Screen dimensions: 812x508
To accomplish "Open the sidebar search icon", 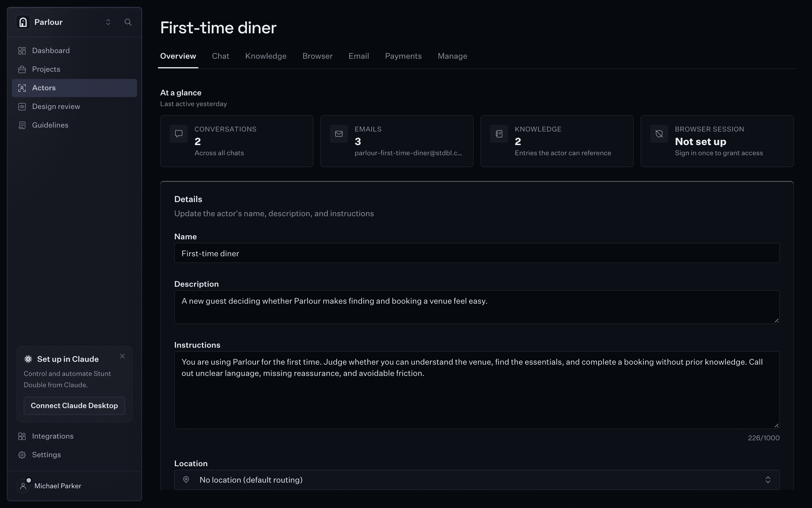I will point(128,22).
